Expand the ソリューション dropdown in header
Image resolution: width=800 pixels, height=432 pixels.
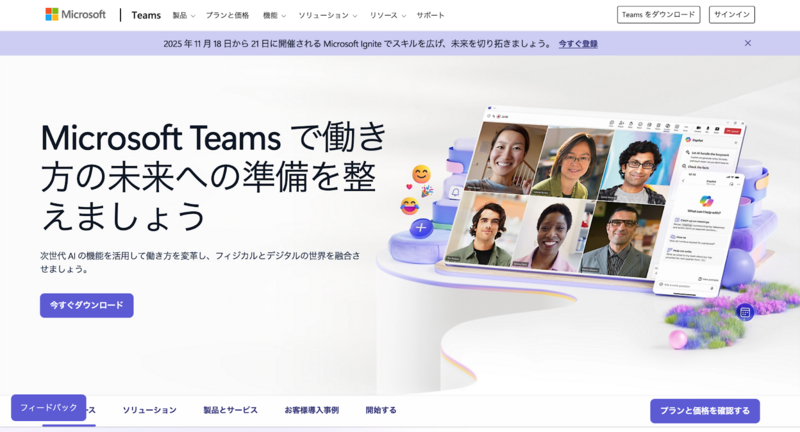pos(328,15)
